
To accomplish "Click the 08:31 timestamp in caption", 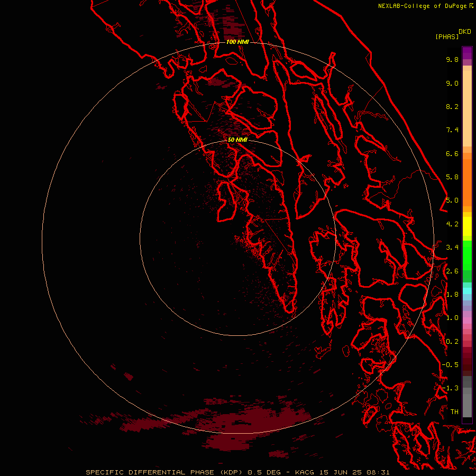I will pyautogui.click(x=378, y=472).
